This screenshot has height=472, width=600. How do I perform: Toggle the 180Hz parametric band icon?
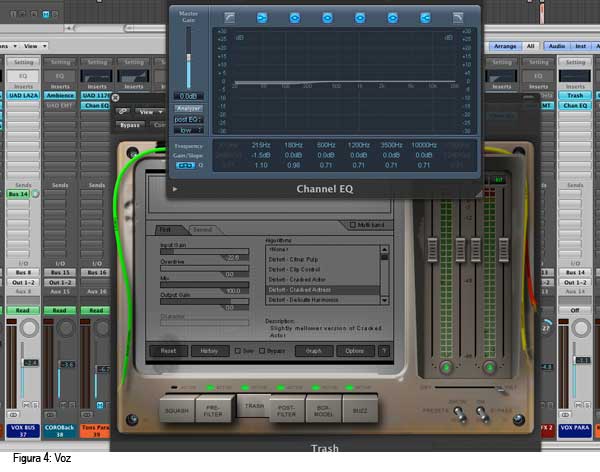295,18
